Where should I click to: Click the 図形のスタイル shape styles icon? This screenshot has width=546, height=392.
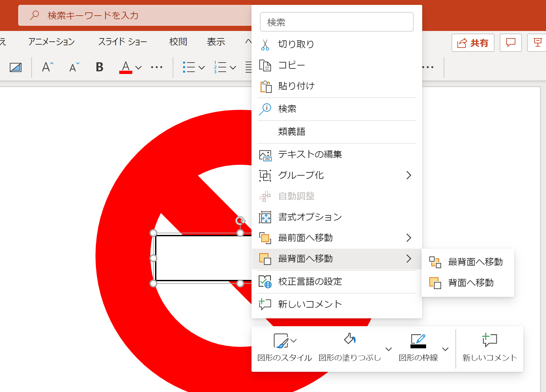coord(281,341)
